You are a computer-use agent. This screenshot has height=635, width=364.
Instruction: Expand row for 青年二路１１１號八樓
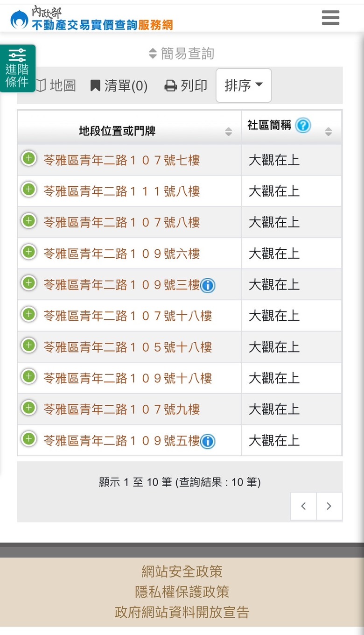coord(28,190)
